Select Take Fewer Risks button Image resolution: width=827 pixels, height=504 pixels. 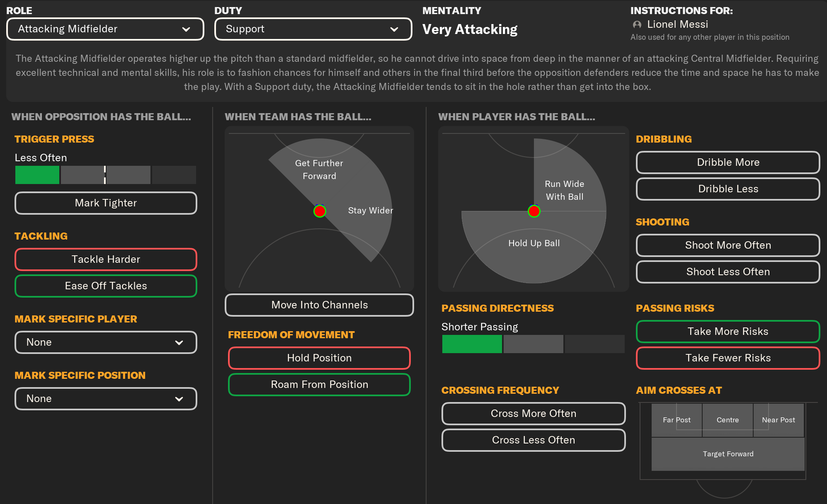[728, 358]
